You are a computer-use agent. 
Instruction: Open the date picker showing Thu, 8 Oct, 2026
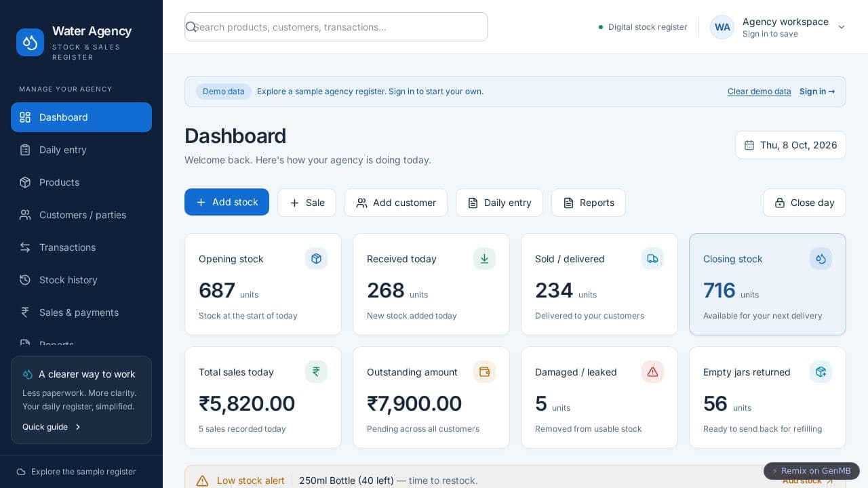point(791,145)
